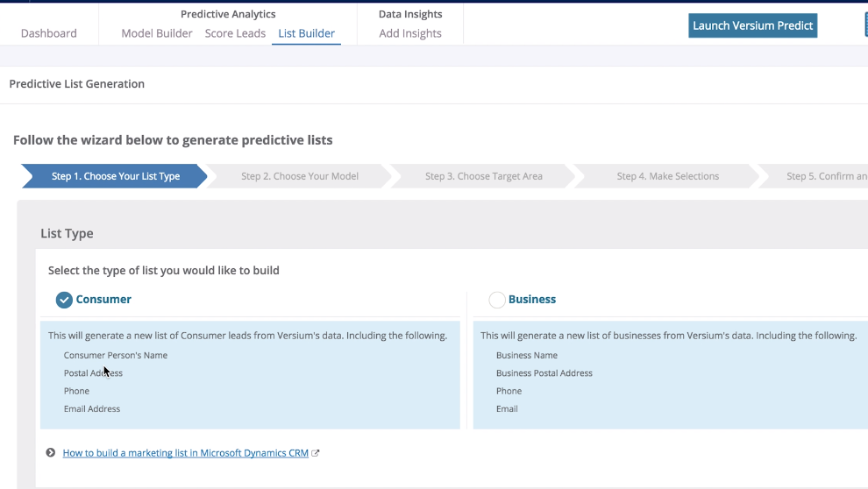Viewport: 868px width, 489px height.
Task: Click Step 1 Choose Your List Type
Action: pos(116,176)
